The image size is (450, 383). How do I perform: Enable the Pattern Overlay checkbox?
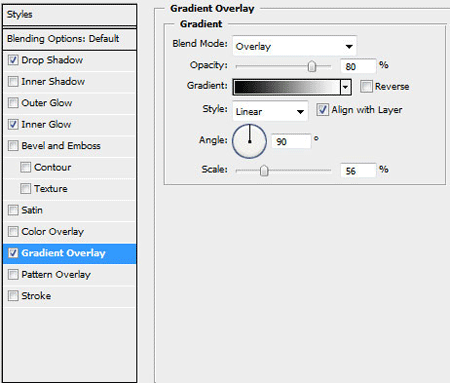click(x=13, y=275)
